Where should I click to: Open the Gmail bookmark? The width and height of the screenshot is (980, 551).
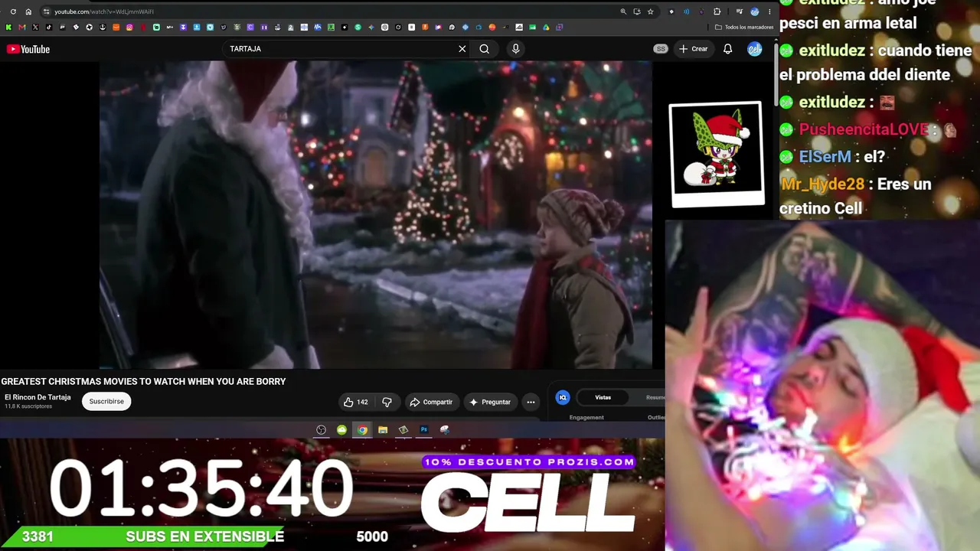(x=21, y=28)
